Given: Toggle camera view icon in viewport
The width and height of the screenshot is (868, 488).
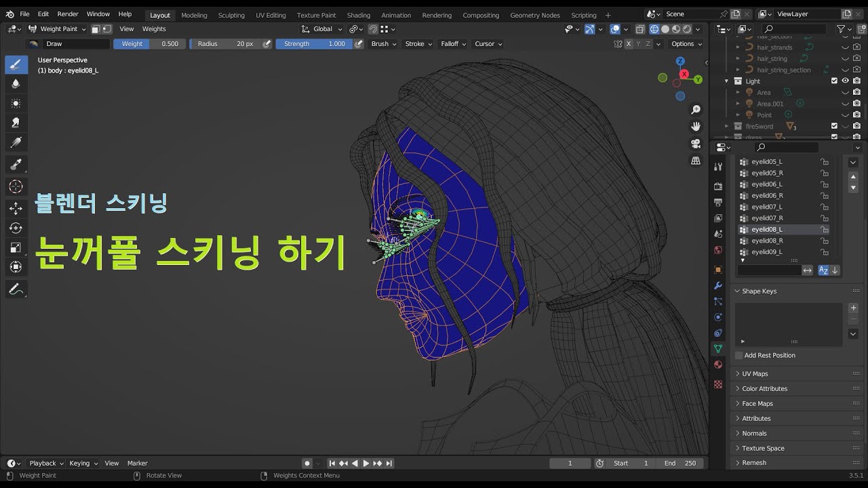Looking at the screenshot, I should pos(696,144).
